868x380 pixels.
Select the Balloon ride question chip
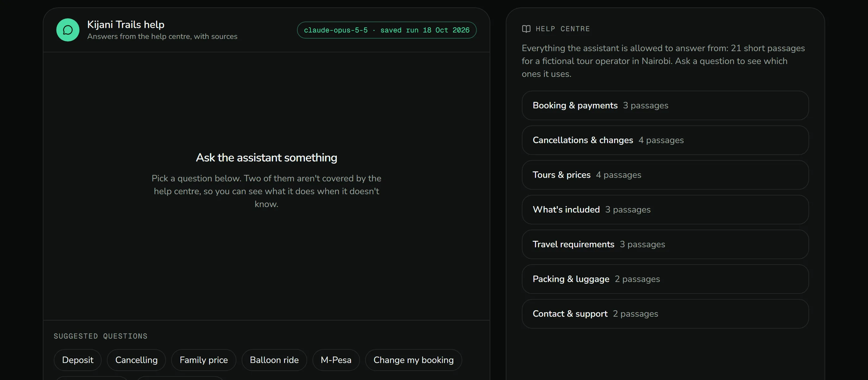click(x=274, y=360)
